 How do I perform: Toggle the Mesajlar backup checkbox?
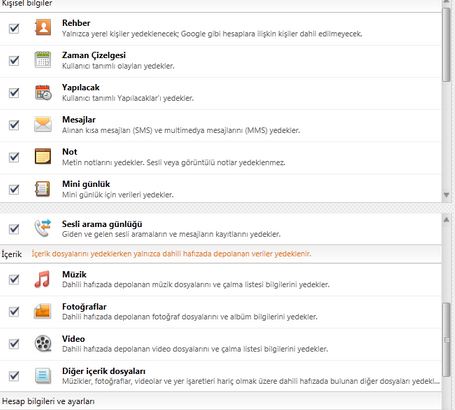14,125
